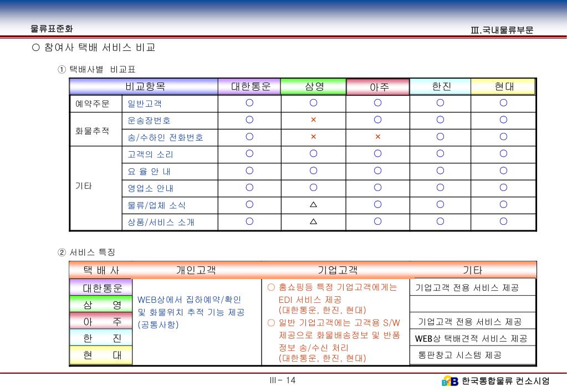The image size is (567, 392).
Task: Select the red '아주' column header
Action: 379,87
